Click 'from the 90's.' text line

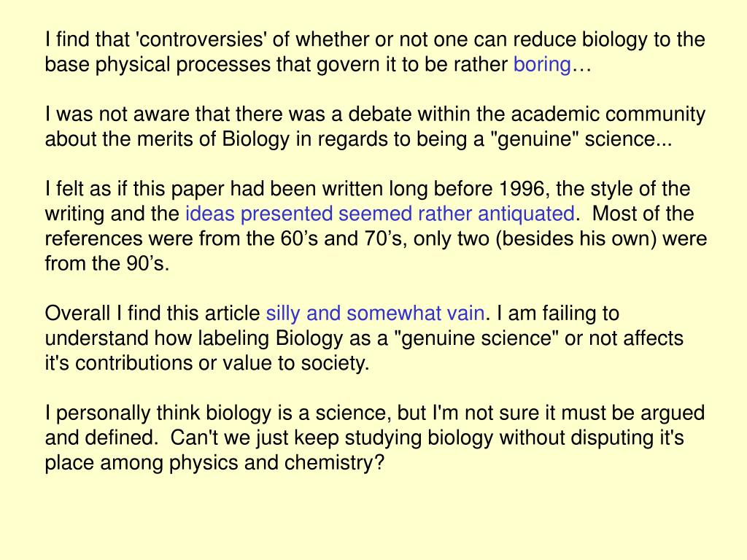coord(107,263)
